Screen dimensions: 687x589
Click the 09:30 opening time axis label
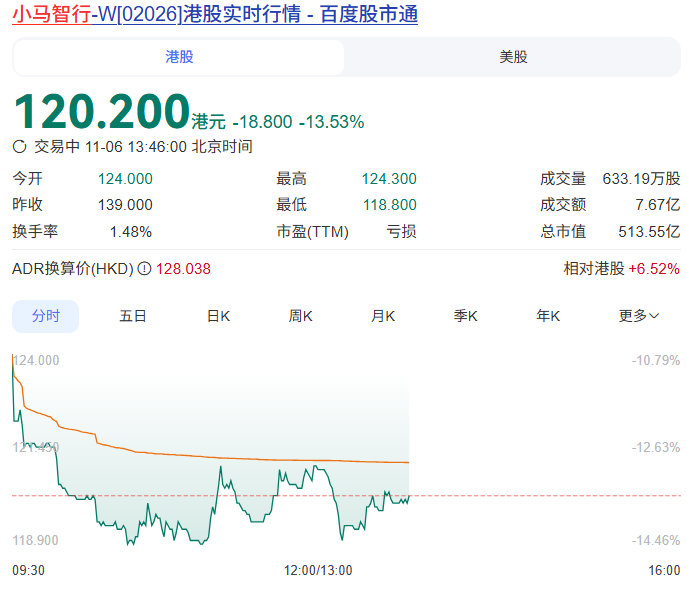[x=28, y=570]
